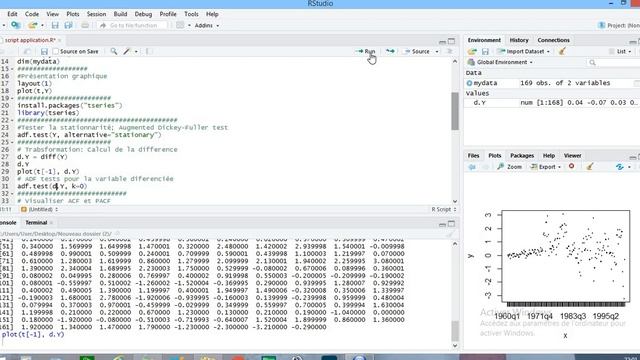The image size is (640, 360).
Task: Open code tools wand dropdown arrow
Action: tap(136, 52)
